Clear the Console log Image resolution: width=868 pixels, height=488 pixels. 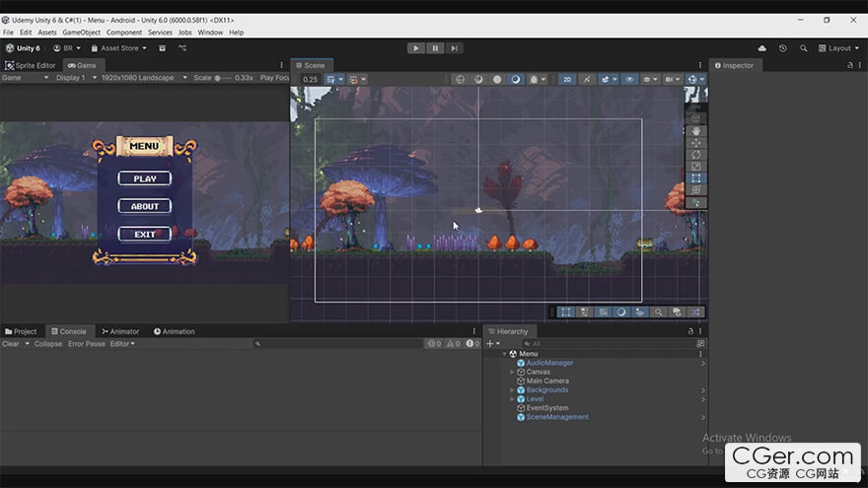coord(11,344)
